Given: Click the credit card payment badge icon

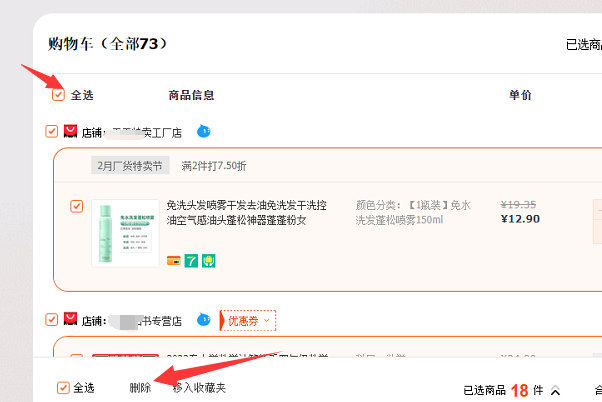Looking at the screenshot, I should point(174,261).
